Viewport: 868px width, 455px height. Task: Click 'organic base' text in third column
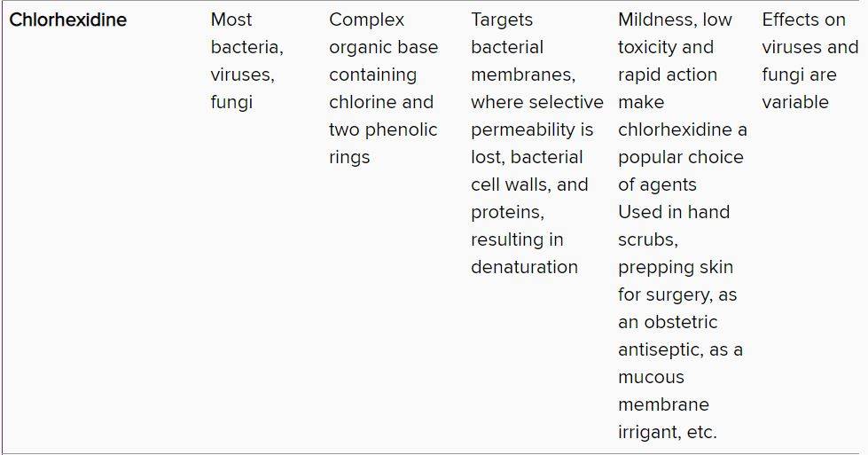383,47
